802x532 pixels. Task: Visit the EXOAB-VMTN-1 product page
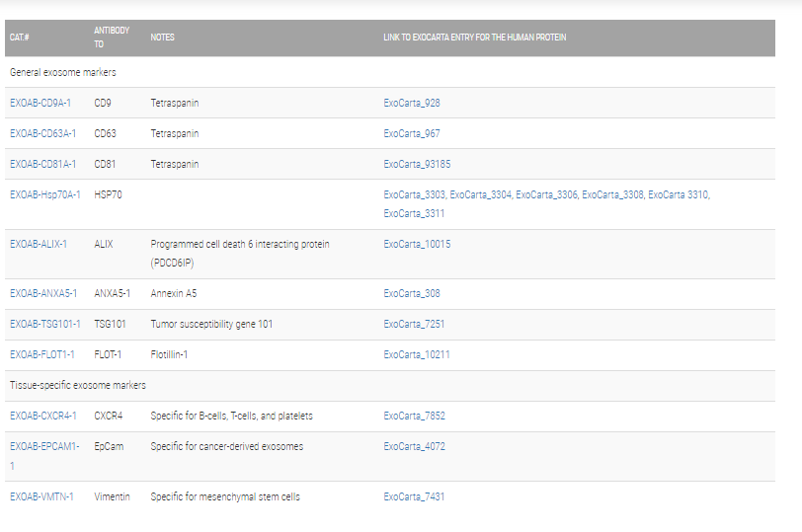click(x=41, y=496)
